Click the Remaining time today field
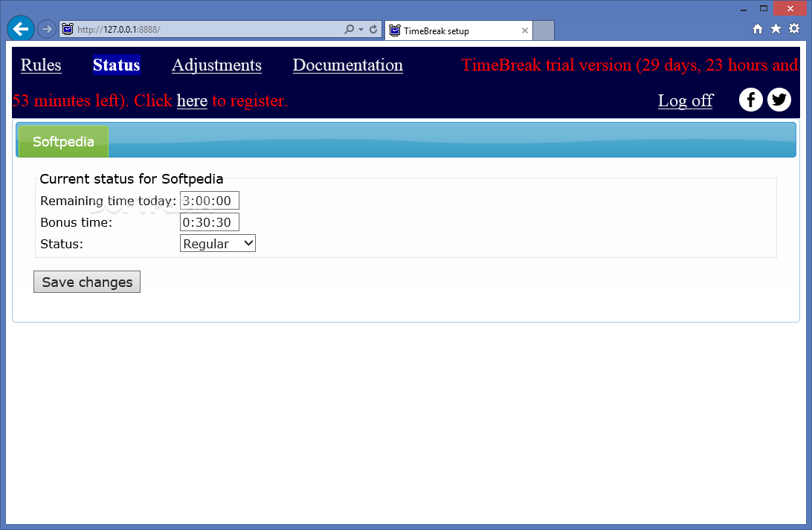The width and height of the screenshot is (812, 530). [209, 200]
